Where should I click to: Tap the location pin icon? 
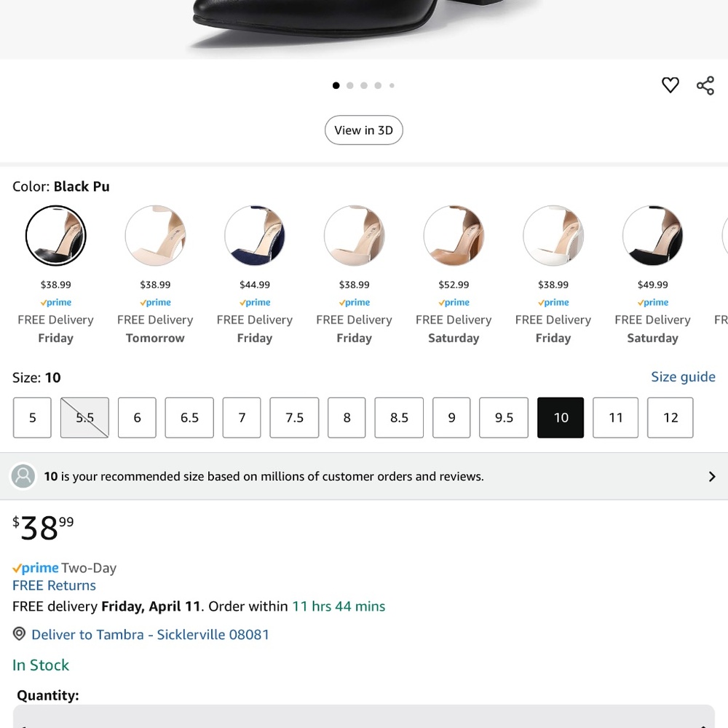pyautogui.click(x=19, y=633)
